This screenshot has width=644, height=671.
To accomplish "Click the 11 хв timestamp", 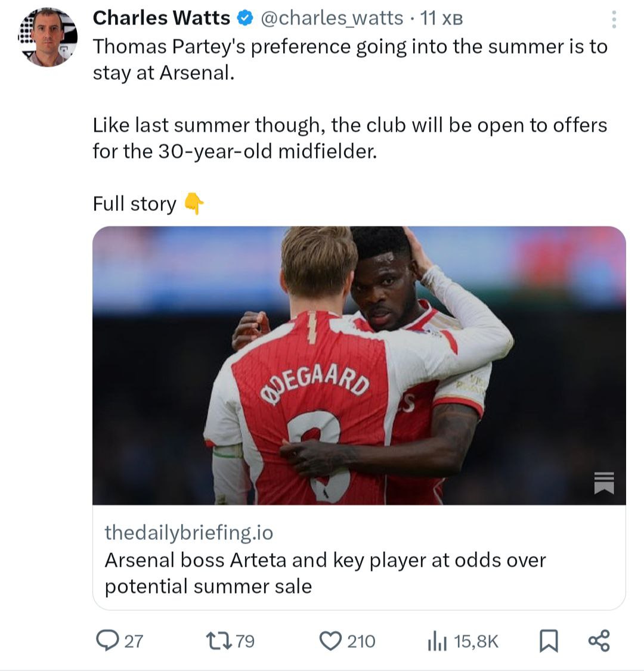I will [x=441, y=18].
